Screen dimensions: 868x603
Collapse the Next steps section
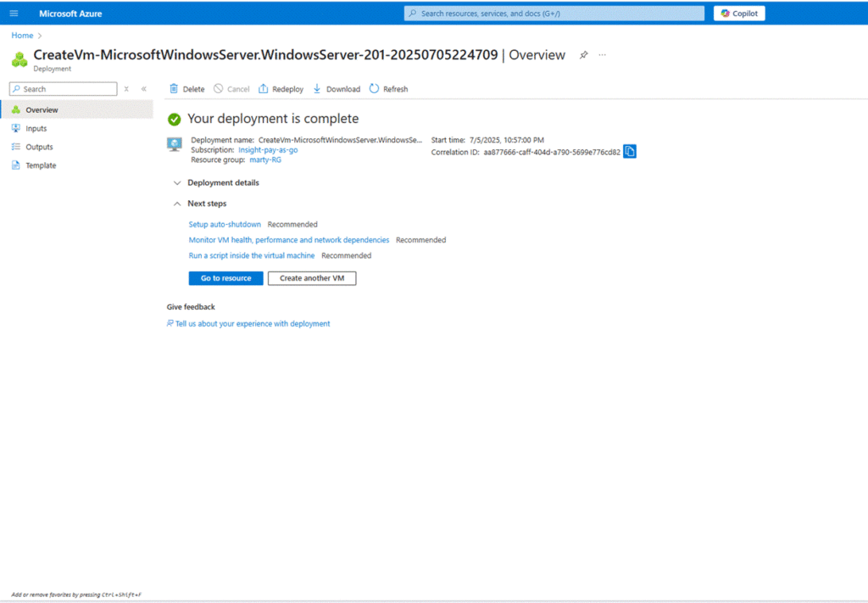(x=177, y=204)
